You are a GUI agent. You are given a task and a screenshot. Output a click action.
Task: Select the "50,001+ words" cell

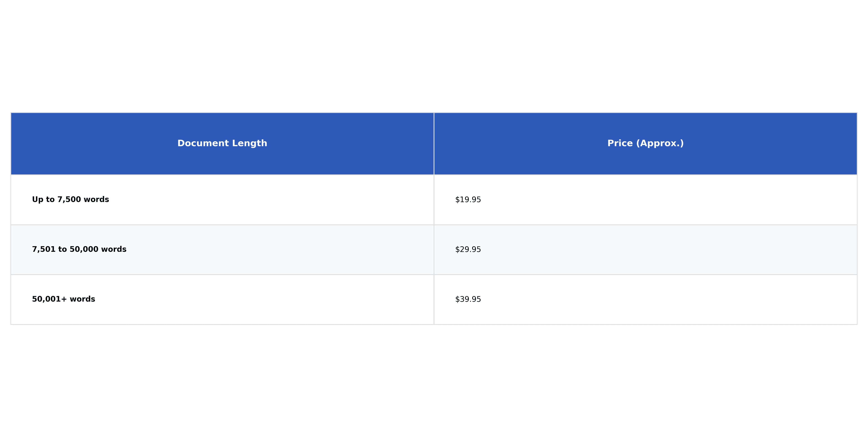(x=63, y=299)
